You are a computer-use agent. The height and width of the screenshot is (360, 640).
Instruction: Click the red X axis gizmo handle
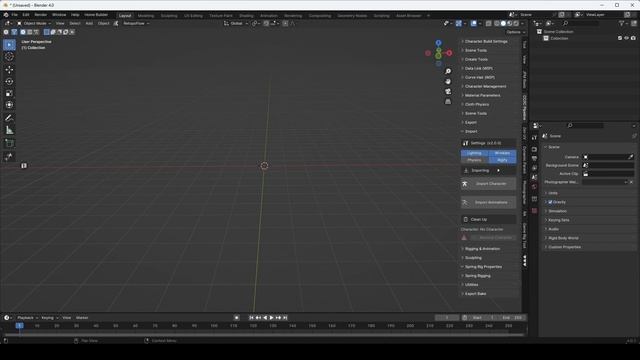click(x=449, y=53)
